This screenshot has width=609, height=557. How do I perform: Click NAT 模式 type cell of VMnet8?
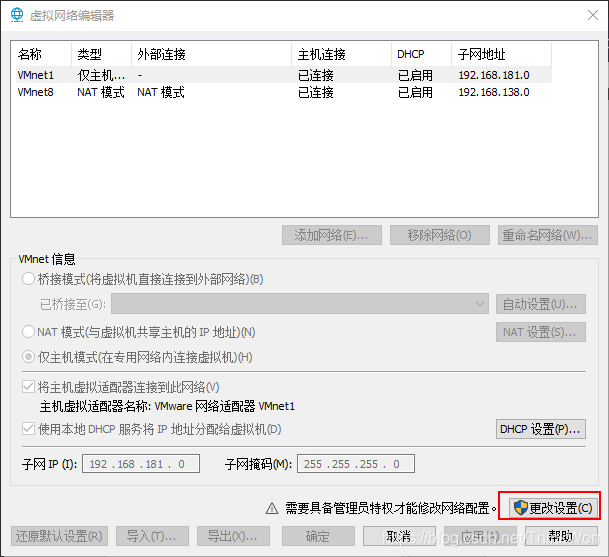click(101, 92)
